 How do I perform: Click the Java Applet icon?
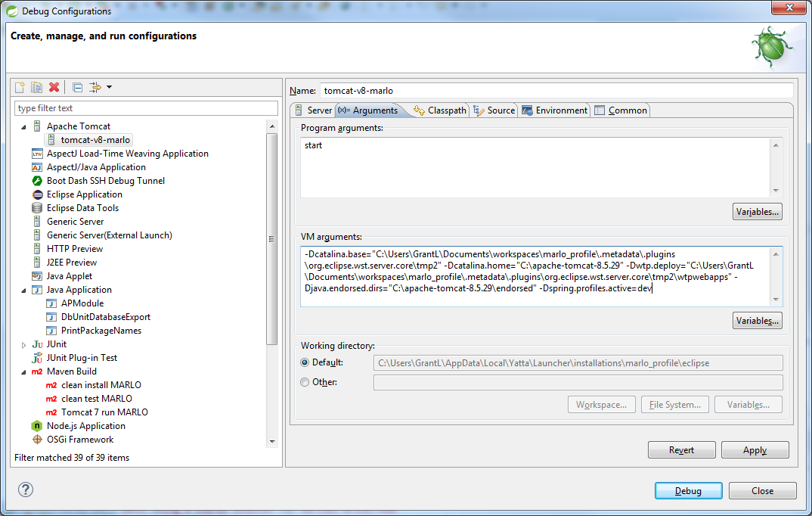(x=37, y=276)
